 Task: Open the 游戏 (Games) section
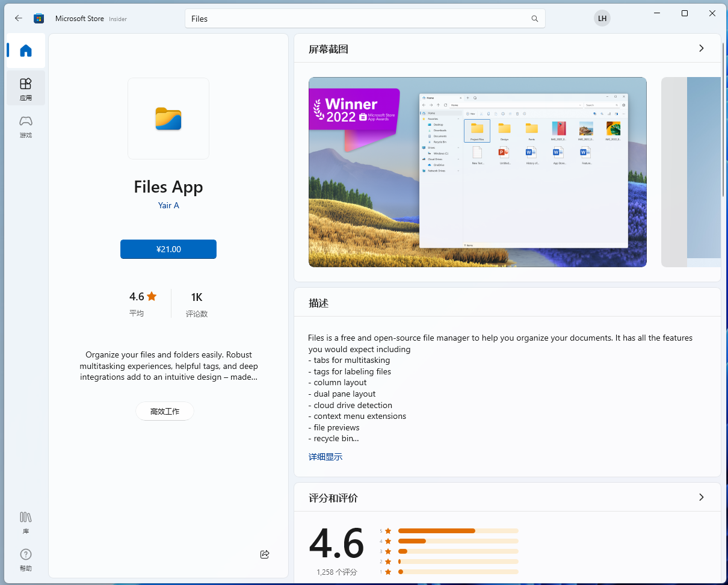click(26, 126)
